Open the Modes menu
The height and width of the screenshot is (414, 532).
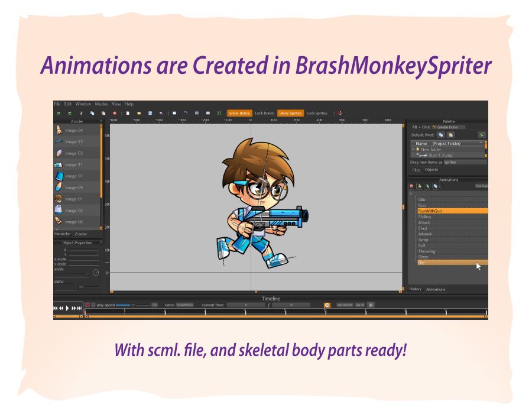[101, 104]
